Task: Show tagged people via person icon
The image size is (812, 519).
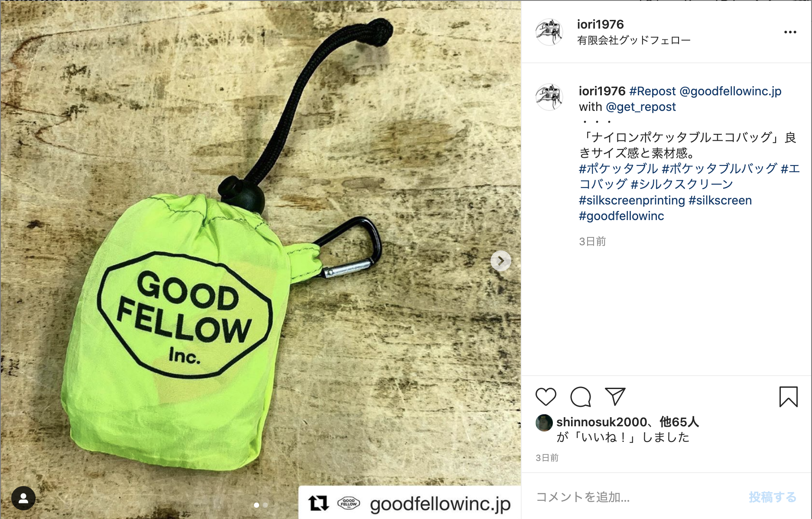Action: point(23,498)
